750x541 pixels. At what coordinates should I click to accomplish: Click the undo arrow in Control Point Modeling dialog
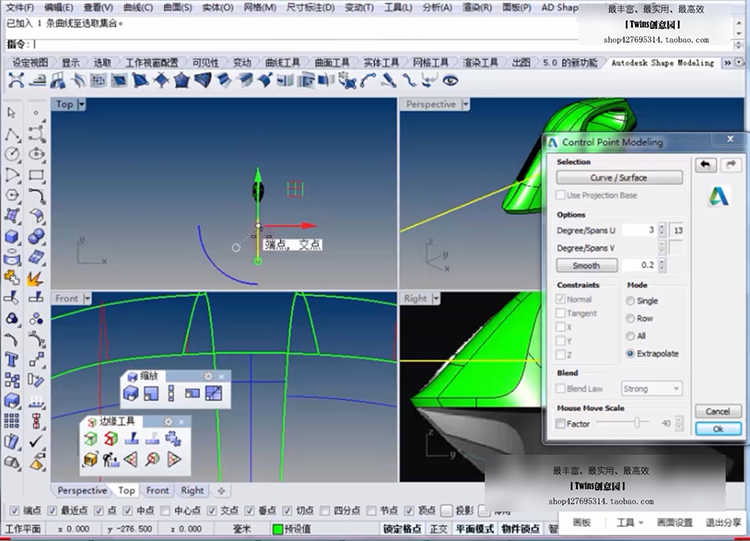point(706,164)
